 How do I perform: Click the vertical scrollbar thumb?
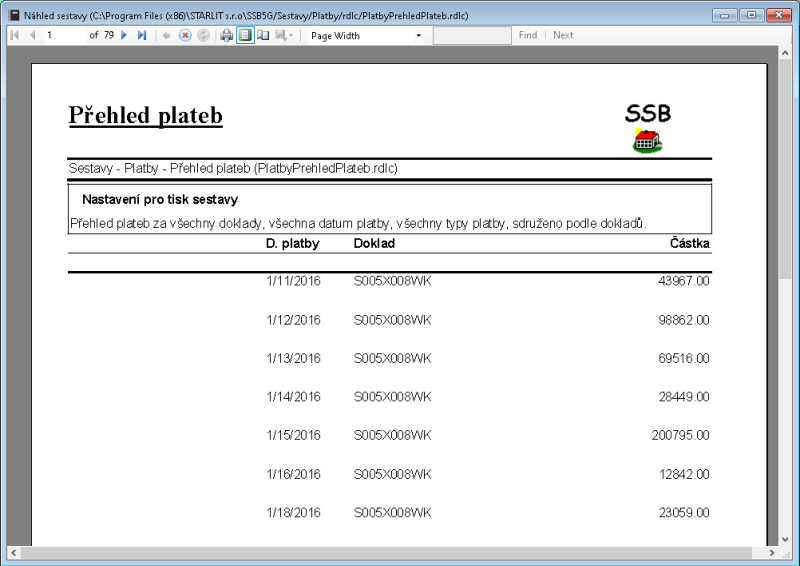click(x=785, y=169)
